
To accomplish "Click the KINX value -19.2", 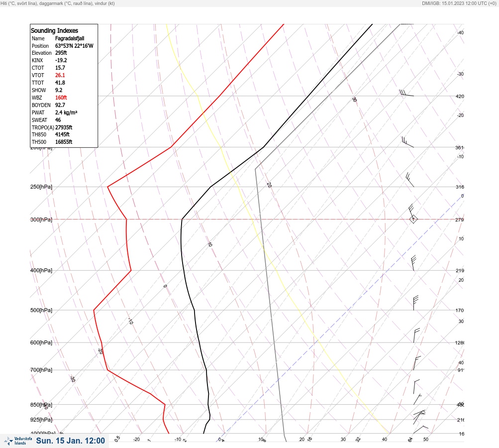I will pos(61,60).
